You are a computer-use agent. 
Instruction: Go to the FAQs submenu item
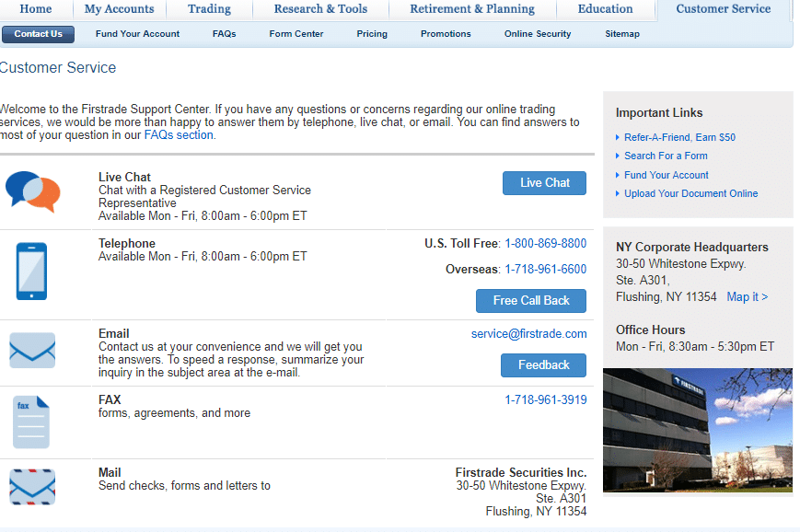click(224, 34)
